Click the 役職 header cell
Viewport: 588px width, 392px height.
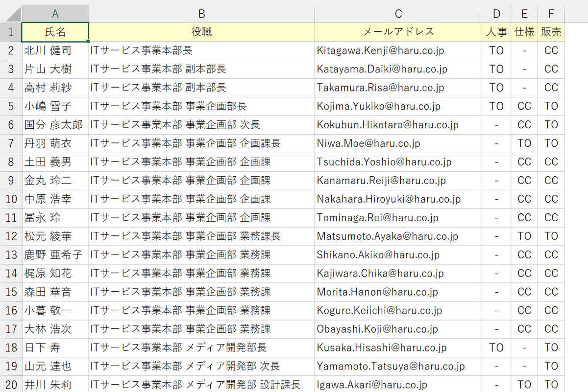point(202,32)
